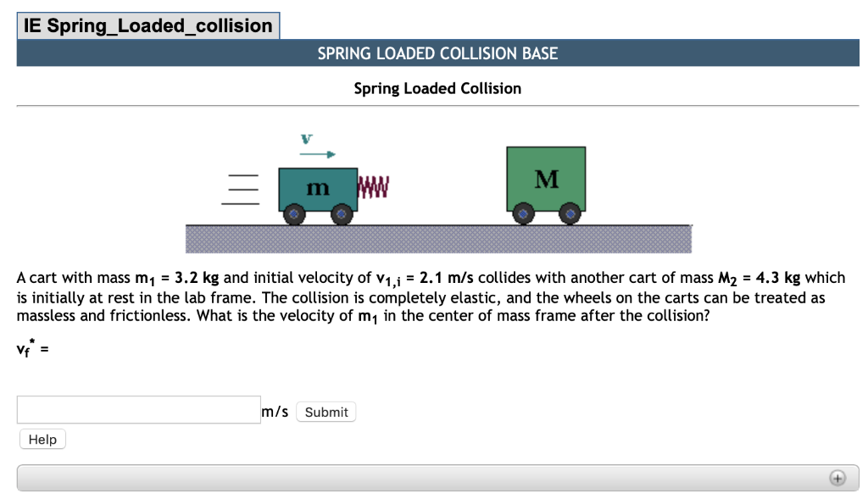Click the answer input field
The width and height of the screenshot is (868, 504).
tap(138, 409)
